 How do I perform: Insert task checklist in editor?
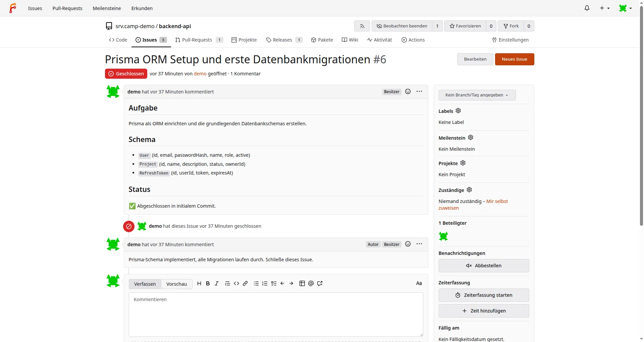274,284
